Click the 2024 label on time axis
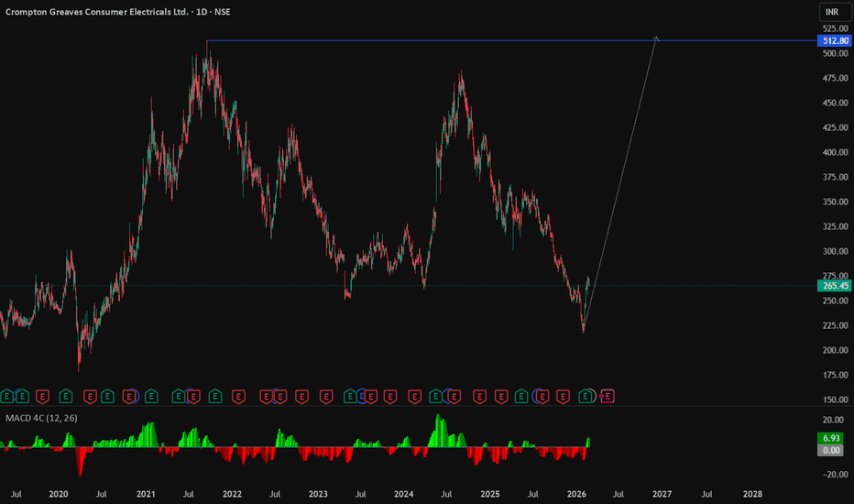Image resolution: width=854 pixels, height=504 pixels. pyautogui.click(x=403, y=494)
